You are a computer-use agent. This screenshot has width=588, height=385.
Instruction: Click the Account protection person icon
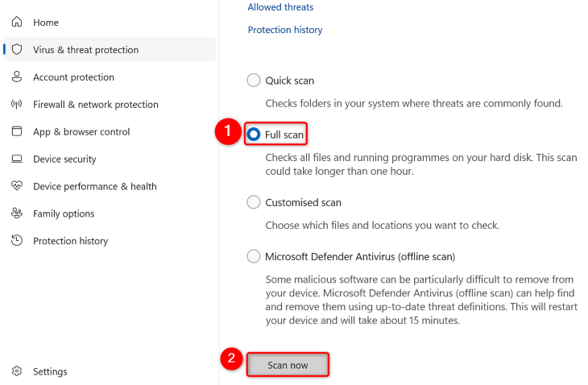(x=16, y=77)
